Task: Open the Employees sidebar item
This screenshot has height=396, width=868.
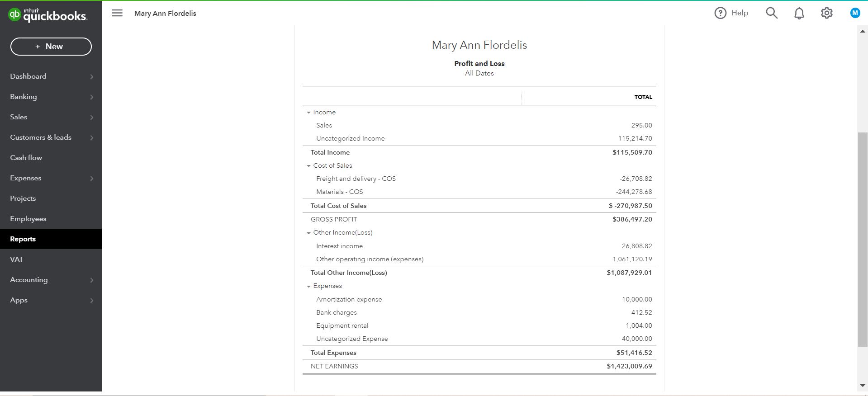Action: tap(28, 219)
